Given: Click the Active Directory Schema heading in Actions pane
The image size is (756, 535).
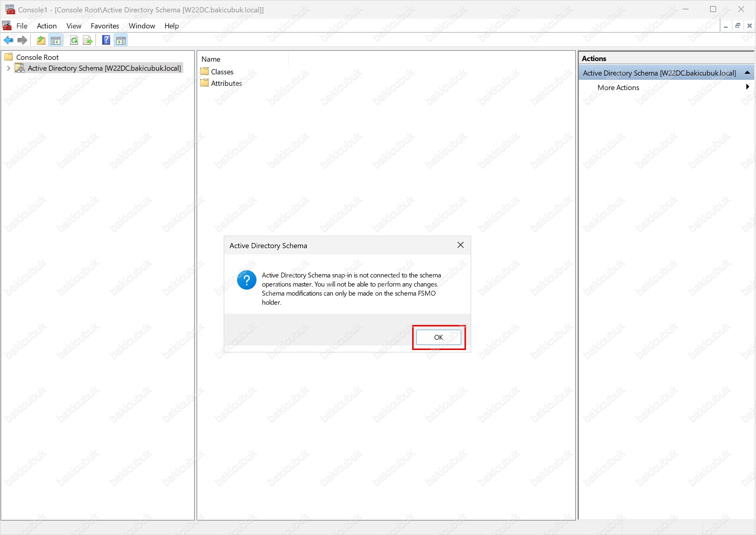Looking at the screenshot, I should [659, 73].
